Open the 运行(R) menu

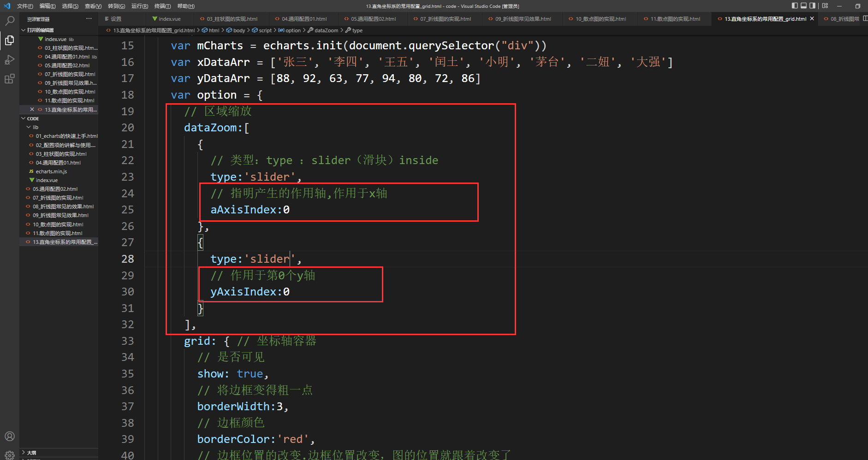[x=140, y=6]
